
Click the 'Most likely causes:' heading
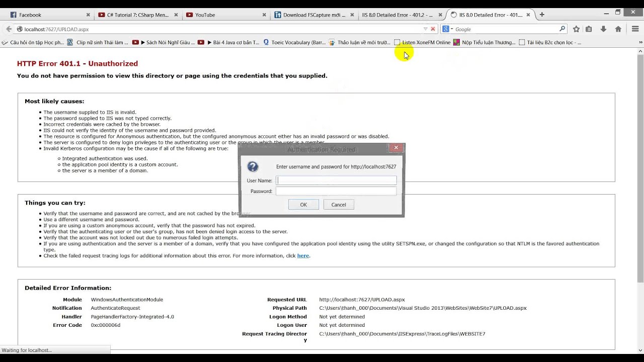(x=54, y=101)
